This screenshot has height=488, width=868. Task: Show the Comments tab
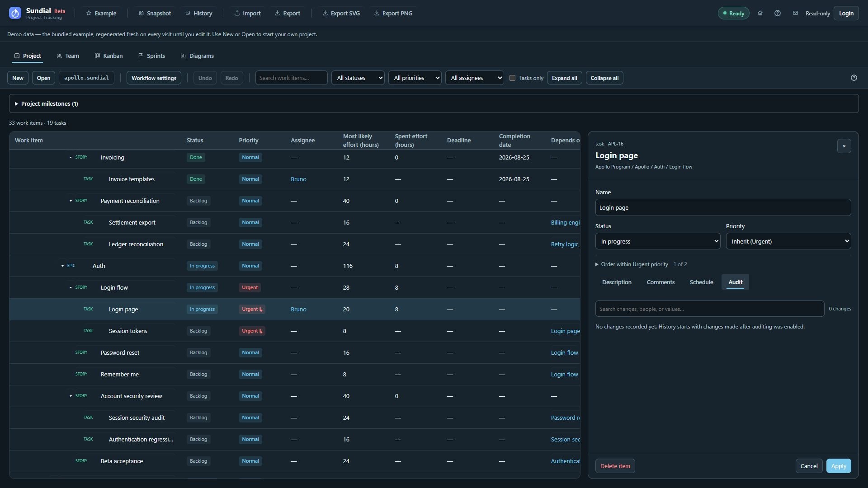click(x=660, y=282)
